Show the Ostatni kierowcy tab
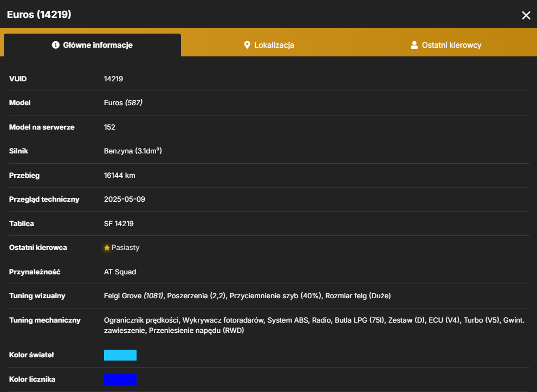 tap(446, 45)
